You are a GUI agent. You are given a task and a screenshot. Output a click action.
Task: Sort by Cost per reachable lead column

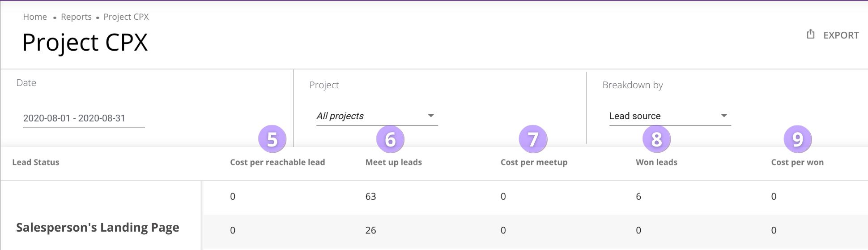277,163
